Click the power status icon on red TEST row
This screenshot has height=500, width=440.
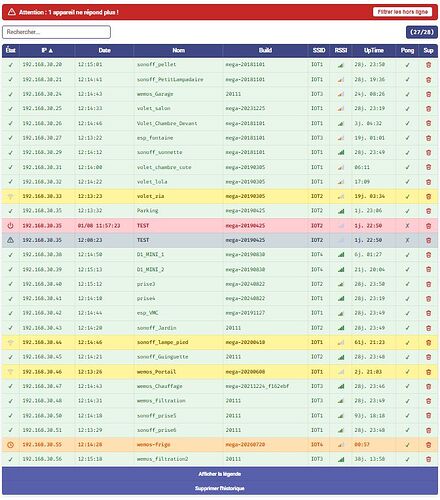click(11, 226)
